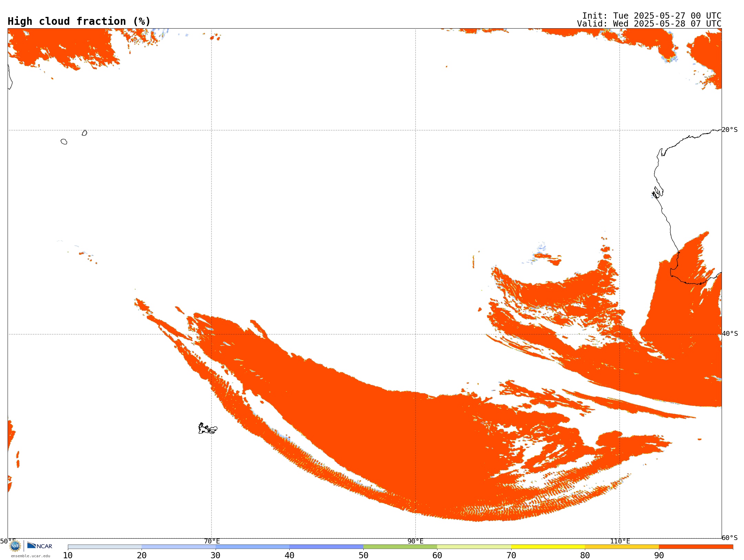Screen dimensions: 744x560
Task: Click the 70–80 yellow colorbar segment
Action: pos(548,547)
